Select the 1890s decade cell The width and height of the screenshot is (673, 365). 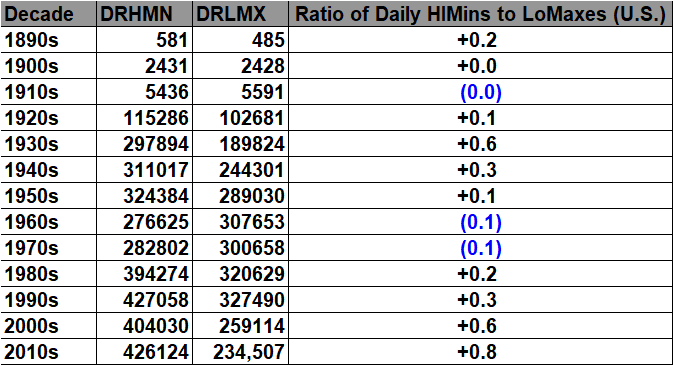[x=49, y=40]
